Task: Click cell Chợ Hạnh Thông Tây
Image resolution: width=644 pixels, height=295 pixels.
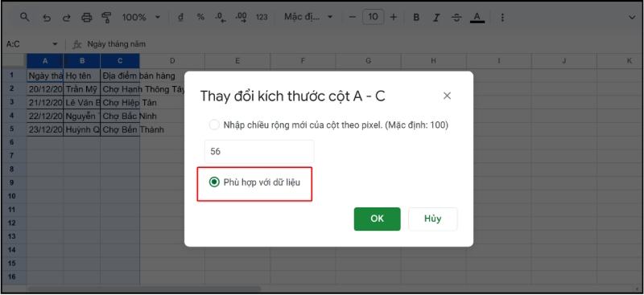Action: point(120,89)
